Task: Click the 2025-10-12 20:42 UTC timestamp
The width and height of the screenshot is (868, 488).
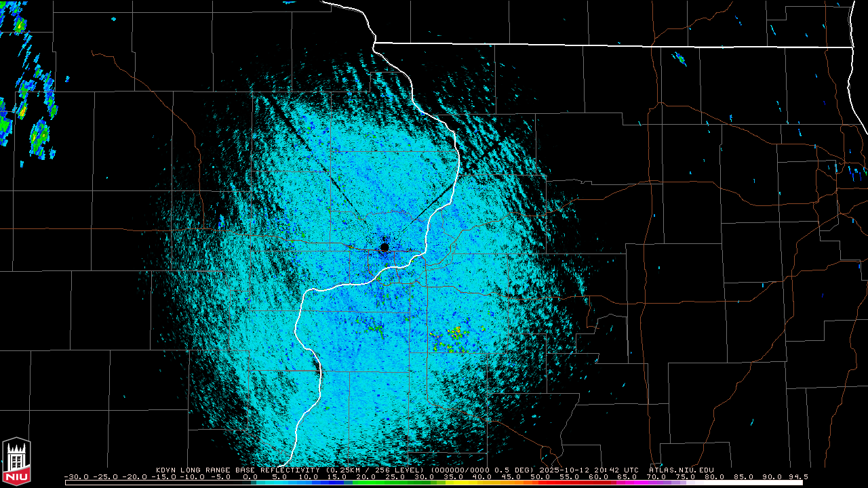Action: [x=598, y=470]
